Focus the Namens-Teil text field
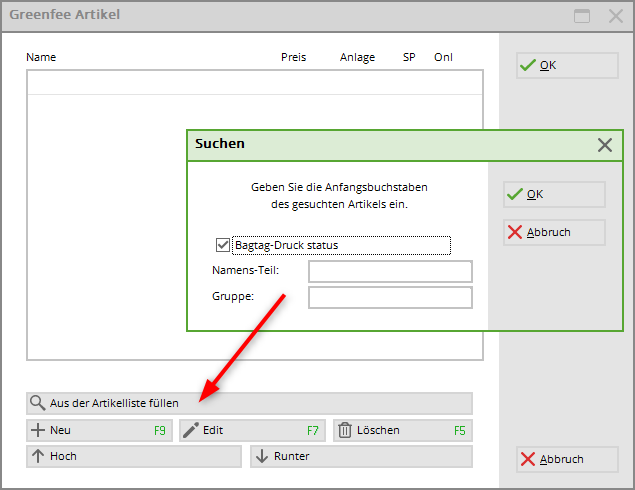 pyautogui.click(x=389, y=271)
